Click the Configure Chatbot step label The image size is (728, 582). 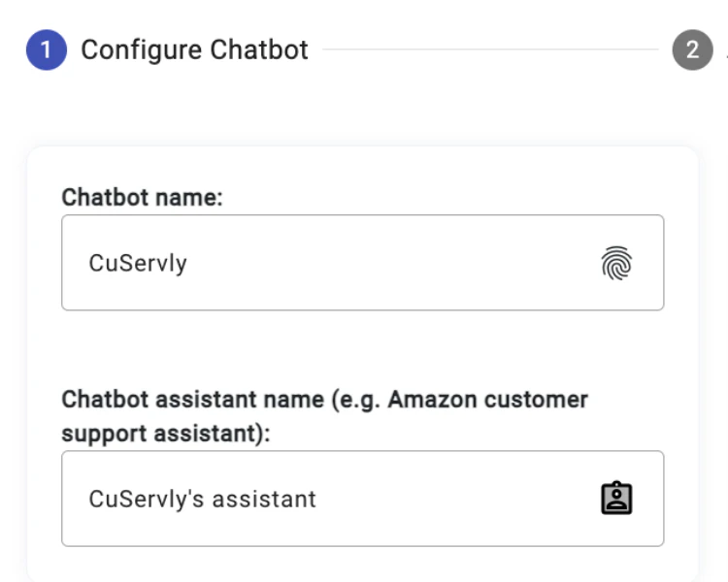(x=194, y=50)
